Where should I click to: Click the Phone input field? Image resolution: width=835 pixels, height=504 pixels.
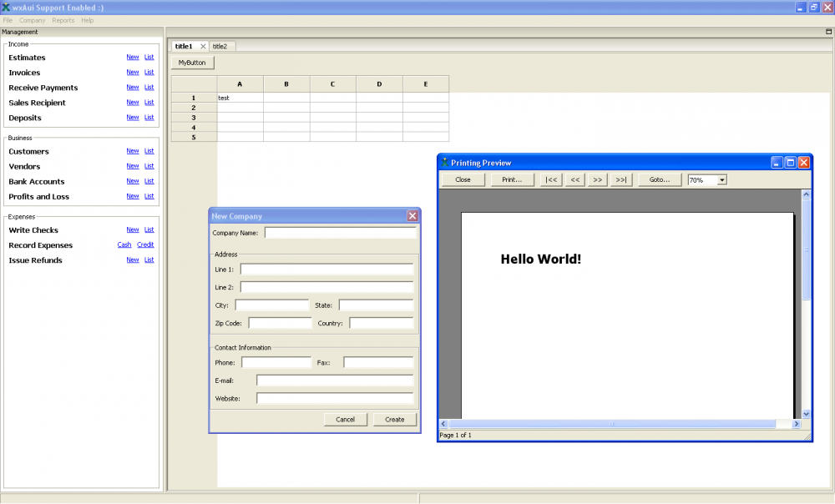(276, 362)
